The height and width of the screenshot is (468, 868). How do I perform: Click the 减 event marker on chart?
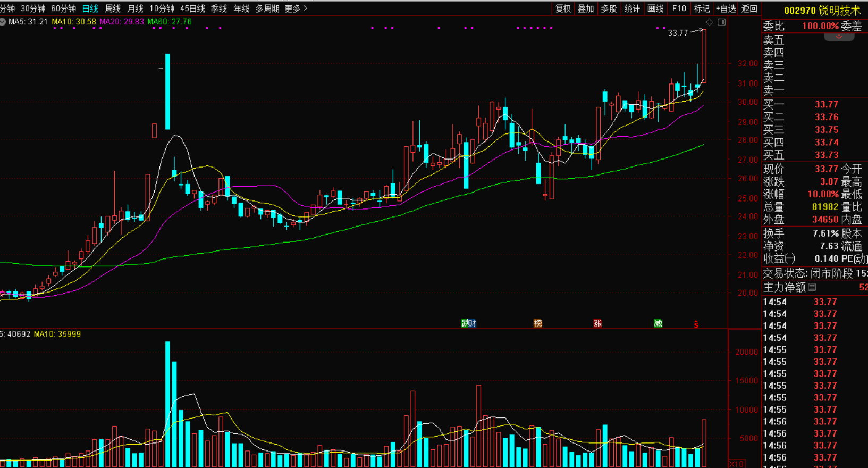coord(658,323)
